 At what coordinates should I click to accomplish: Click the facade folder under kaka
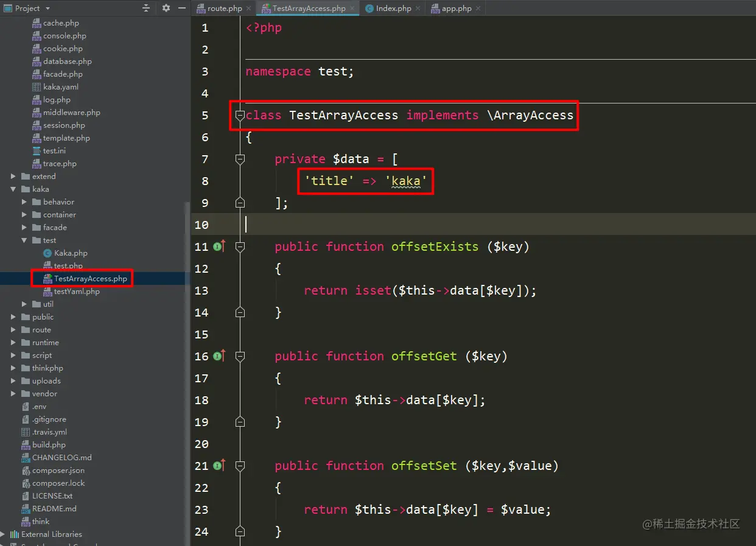coord(55,227)
